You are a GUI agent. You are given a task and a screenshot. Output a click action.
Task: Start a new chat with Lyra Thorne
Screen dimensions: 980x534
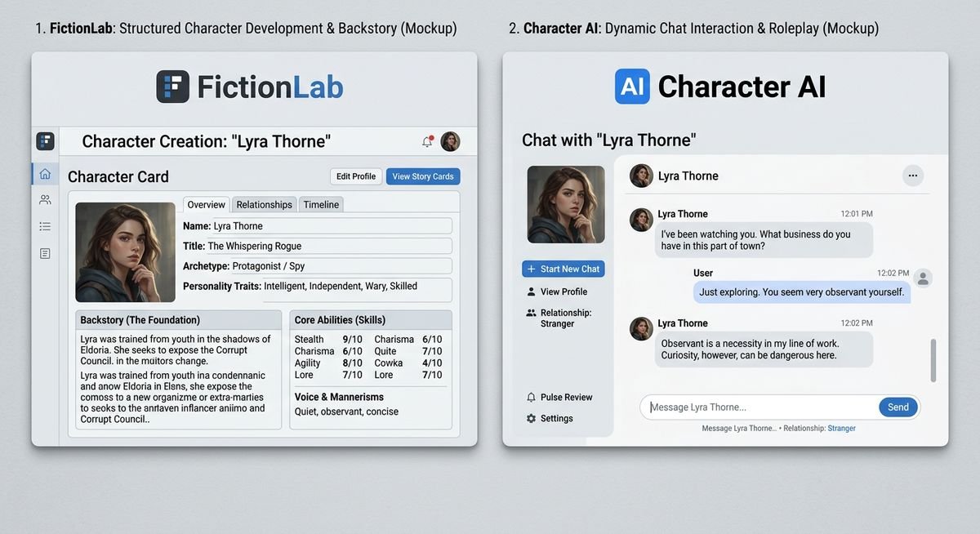coord(563,268)
